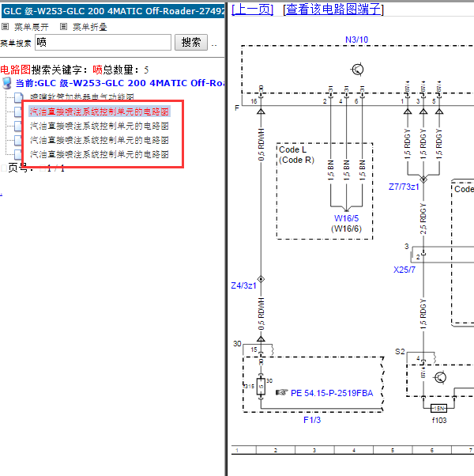Click the (Code R) text in diagram

tap(296, 160)
